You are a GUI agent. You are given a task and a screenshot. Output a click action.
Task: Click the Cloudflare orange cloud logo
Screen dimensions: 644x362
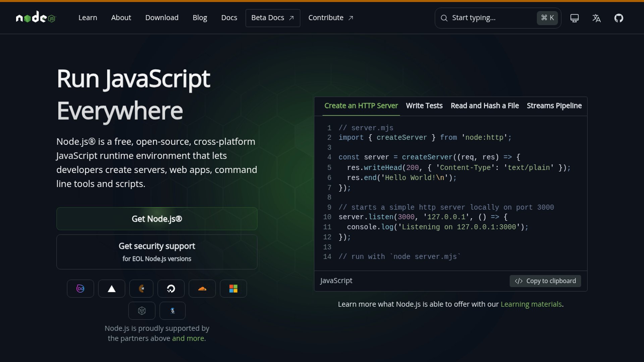pos(202,289)
